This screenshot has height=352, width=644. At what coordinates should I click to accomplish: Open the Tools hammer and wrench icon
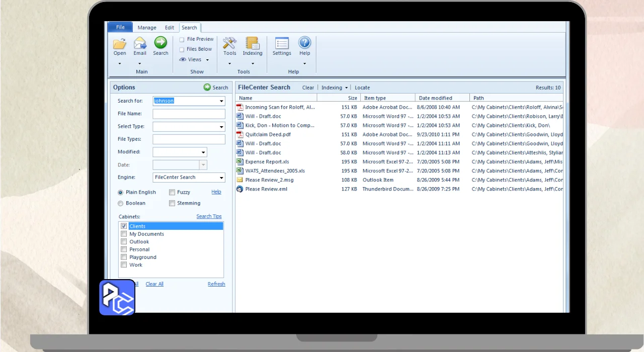click(229, 44)
